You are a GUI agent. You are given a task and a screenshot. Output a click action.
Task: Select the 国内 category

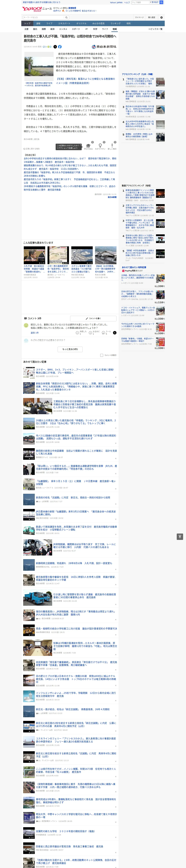35,29
